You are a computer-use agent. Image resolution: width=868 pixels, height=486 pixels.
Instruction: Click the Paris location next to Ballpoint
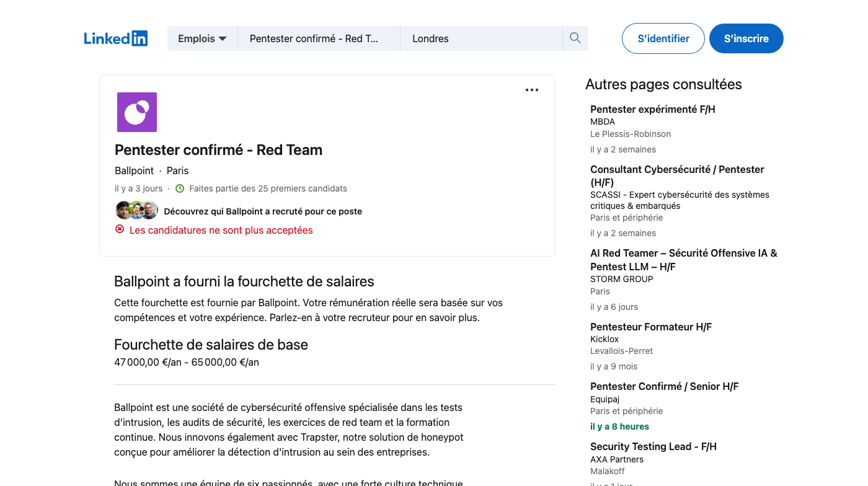pyautogui.click(x=177, y=170)
